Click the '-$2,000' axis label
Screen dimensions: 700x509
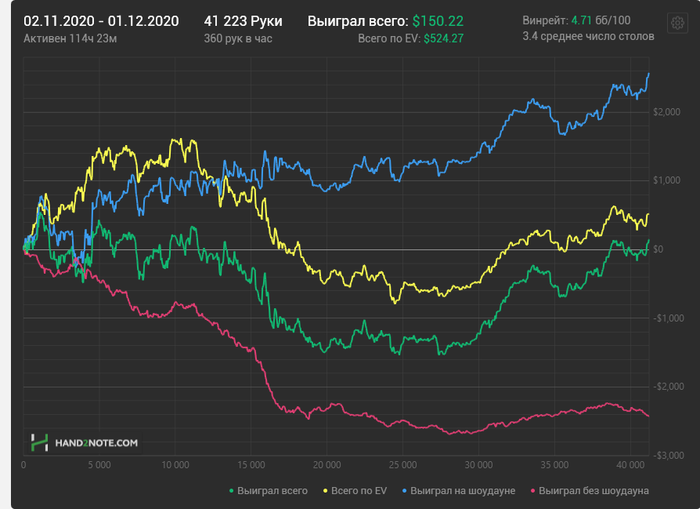pyautogui.click(x=668, y=386)
